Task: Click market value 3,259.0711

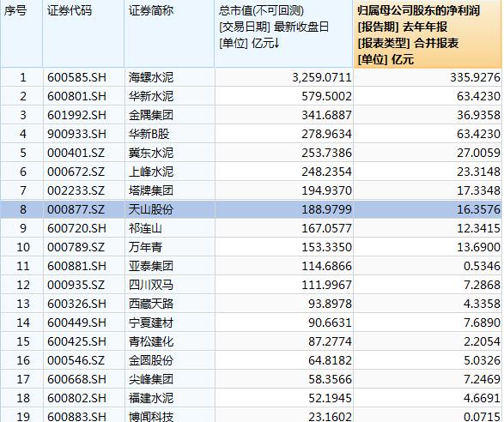Action: point(322,77)
